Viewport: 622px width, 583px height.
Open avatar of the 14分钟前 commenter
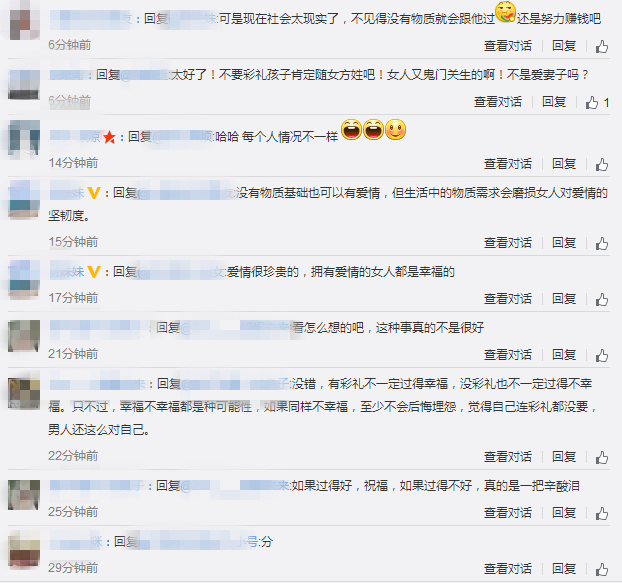(24, 140)
